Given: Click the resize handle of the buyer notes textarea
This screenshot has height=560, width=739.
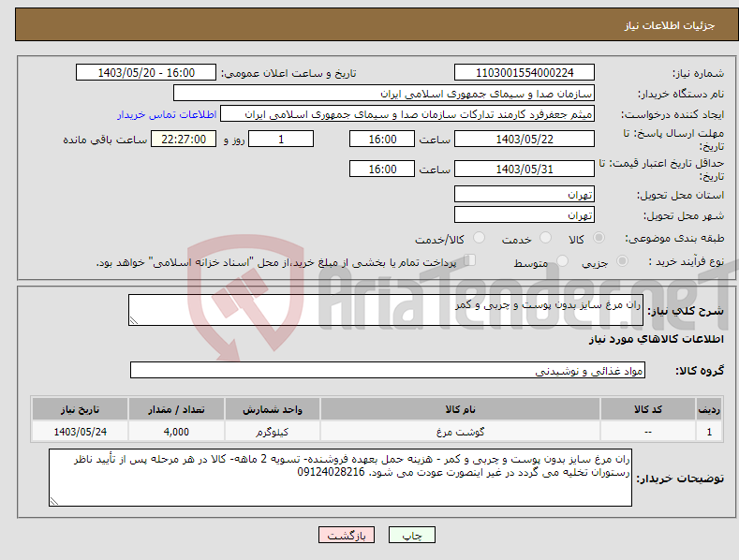Looking at the screenshot, I should tap(54, 502).
